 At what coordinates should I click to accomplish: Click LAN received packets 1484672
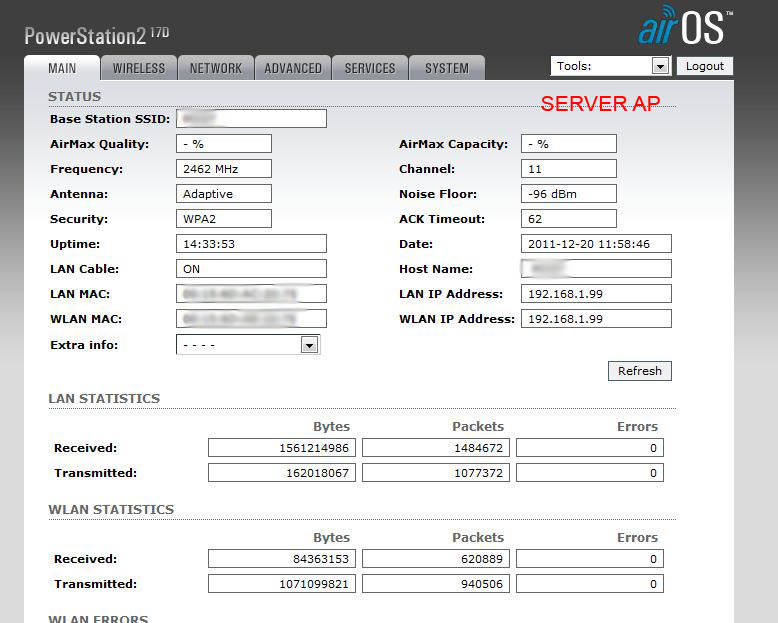(x=436, y=448)
